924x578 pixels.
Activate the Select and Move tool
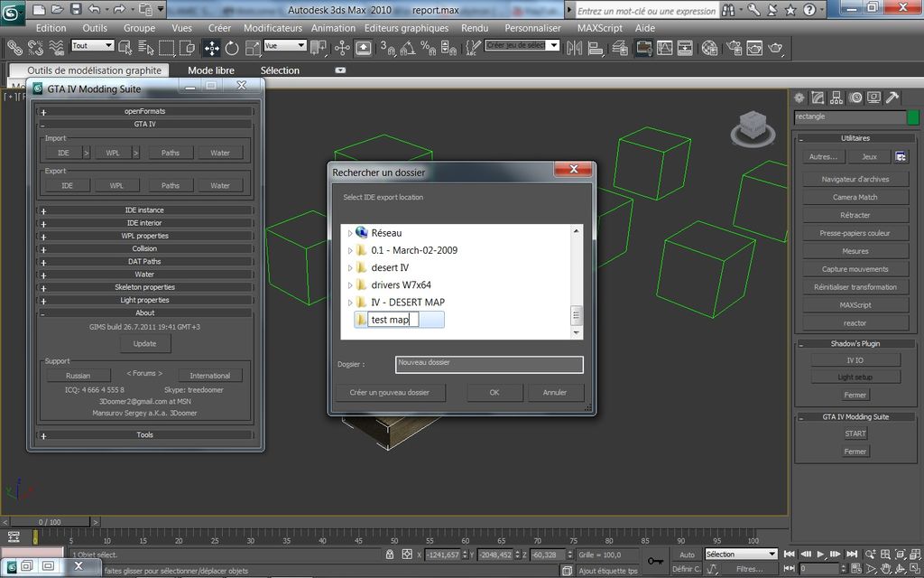point(211,48)
